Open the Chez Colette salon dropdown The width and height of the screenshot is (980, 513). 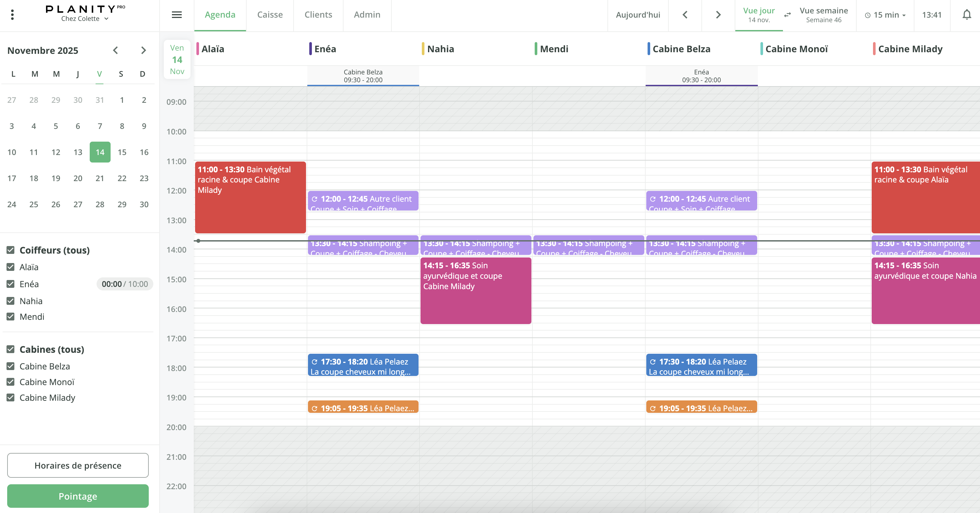coord(84,19)
